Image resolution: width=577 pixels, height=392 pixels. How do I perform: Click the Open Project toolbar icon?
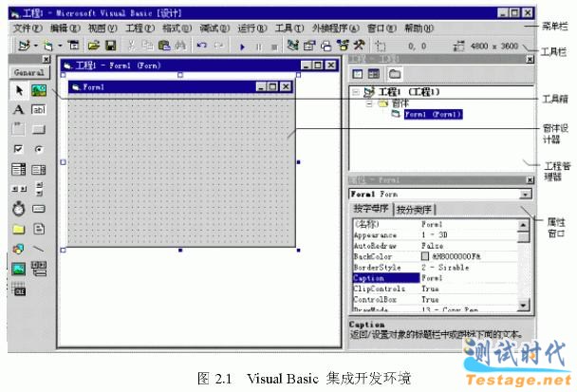point(94,45)
